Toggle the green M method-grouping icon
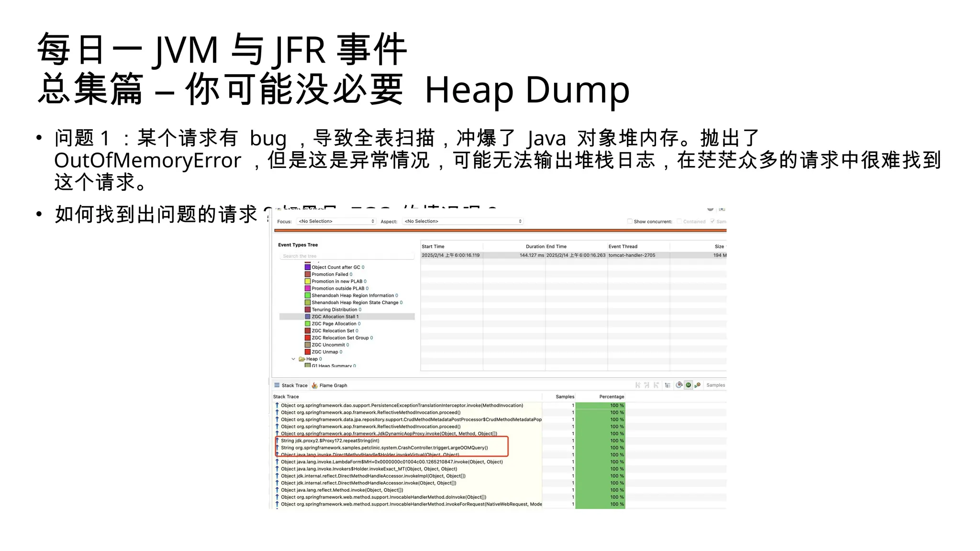This screenshot has width=980, height=551. pyautogui.click(x=688, y=385)
